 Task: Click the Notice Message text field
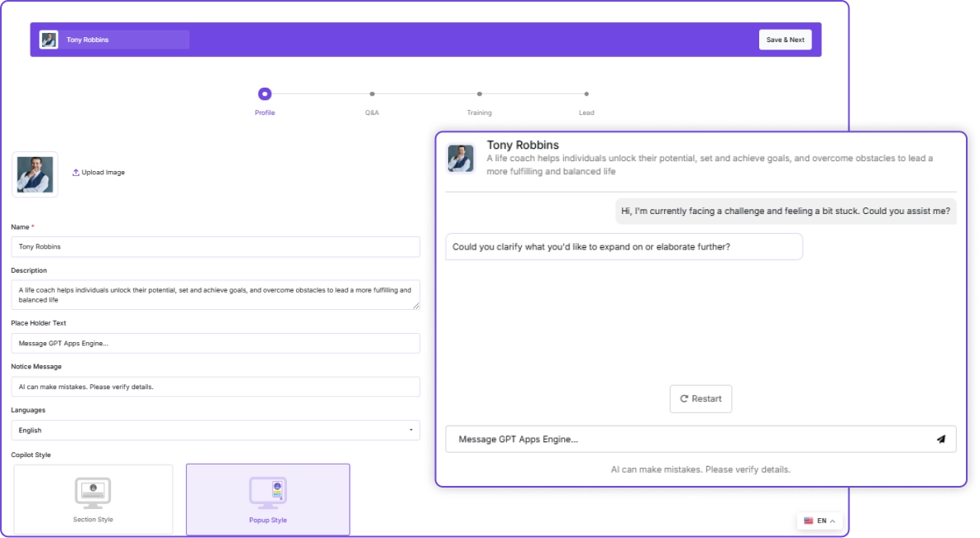point(215,387)
